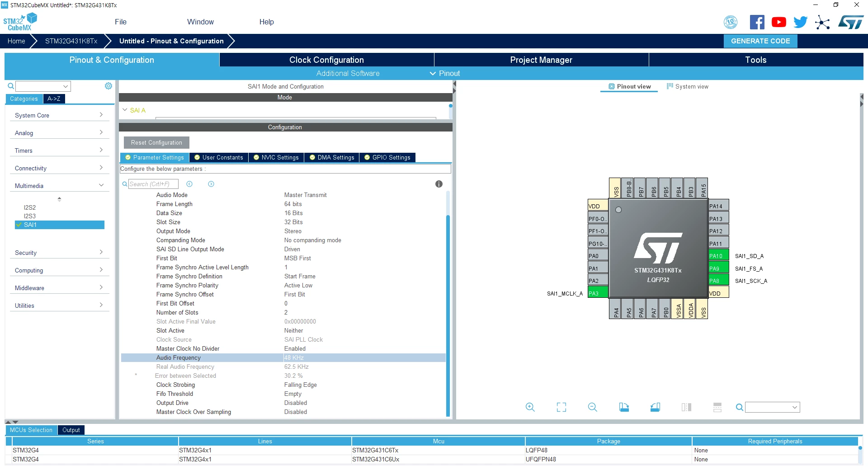Open the File menu
868x470 pixels.
tap(121, 22)
